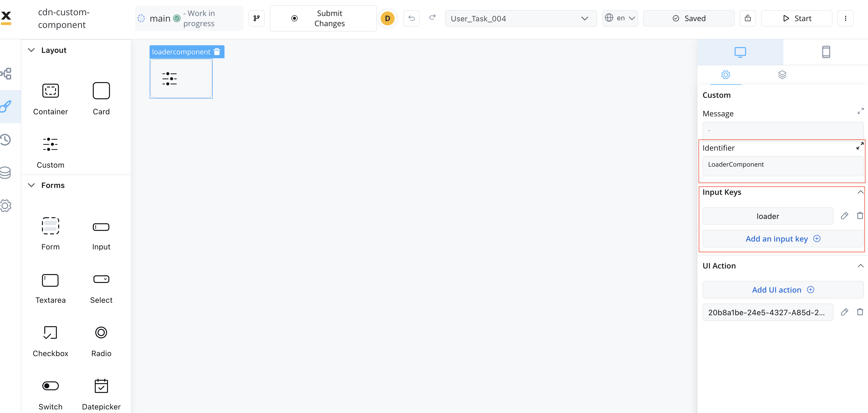Click Add an input key
This screenshot has width=868, height=413.
pyautogui.click(x=783, y=239)
